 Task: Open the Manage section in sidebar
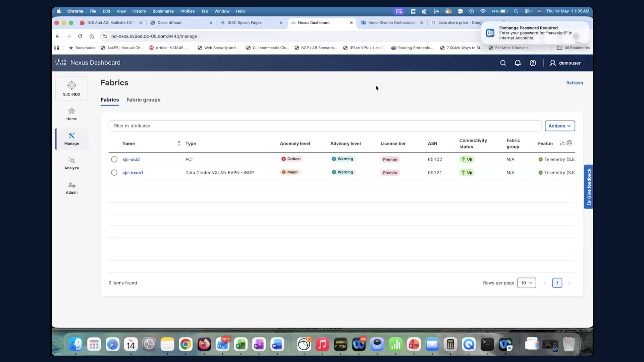(71, 139)
